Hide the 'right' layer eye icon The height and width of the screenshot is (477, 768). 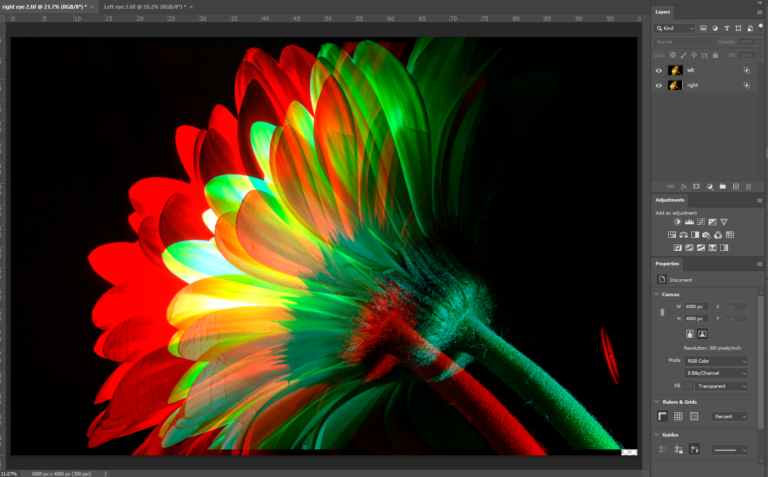pos(659,86)
